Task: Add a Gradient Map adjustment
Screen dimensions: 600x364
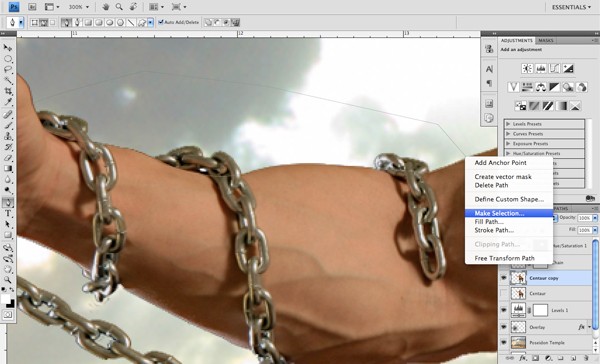Action: click(x=561, y=106)
